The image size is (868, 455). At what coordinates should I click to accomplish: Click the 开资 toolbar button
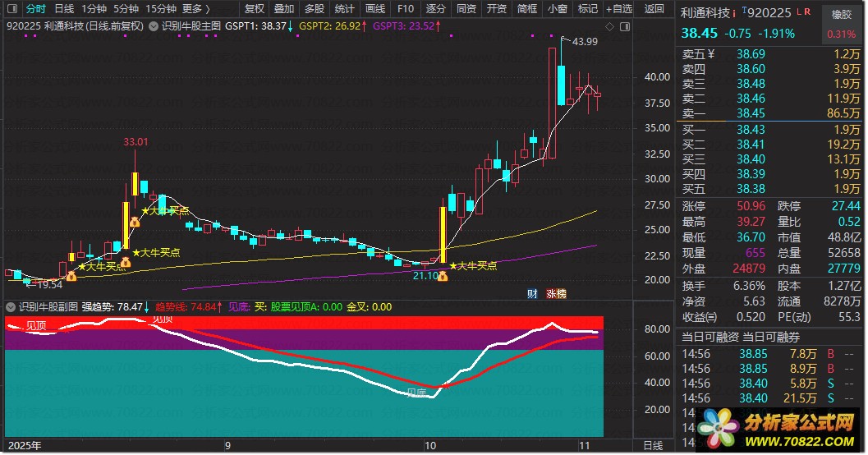coord(496,9)
